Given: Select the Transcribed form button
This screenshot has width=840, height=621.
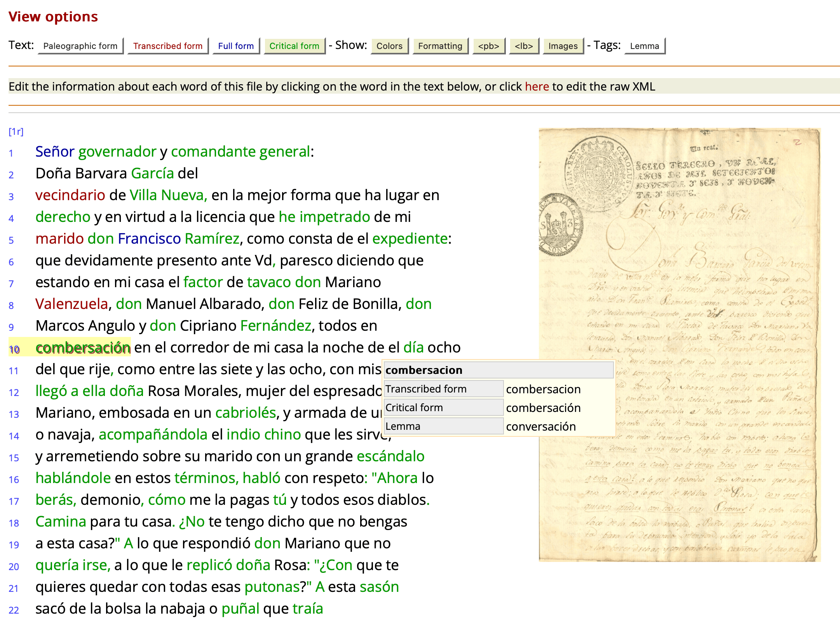Looking at the screenshot, I should [168, 46].
